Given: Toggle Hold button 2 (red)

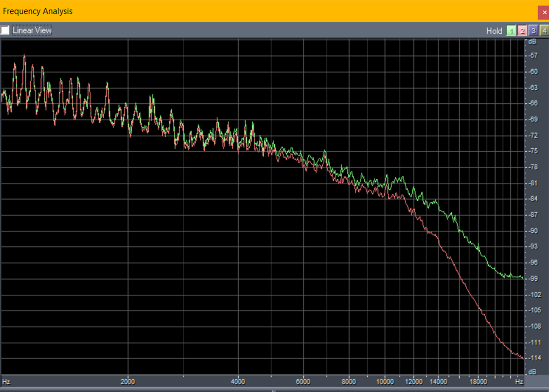Looking at the screenshot, I should click(522, 31).
